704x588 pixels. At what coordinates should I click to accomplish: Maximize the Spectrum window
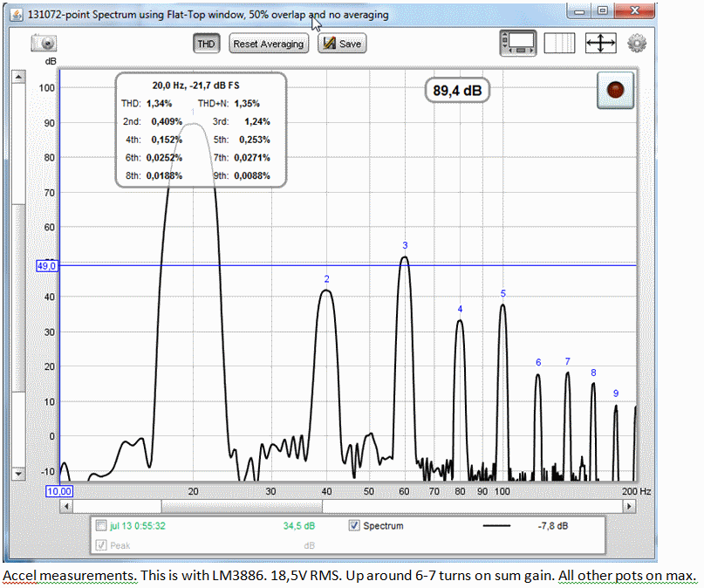click(603, 11)
